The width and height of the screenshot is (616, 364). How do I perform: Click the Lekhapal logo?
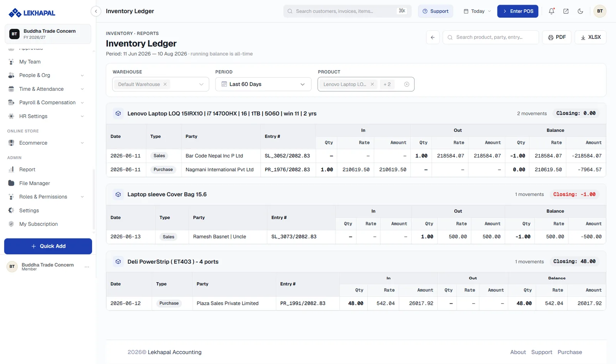[32, 13]
